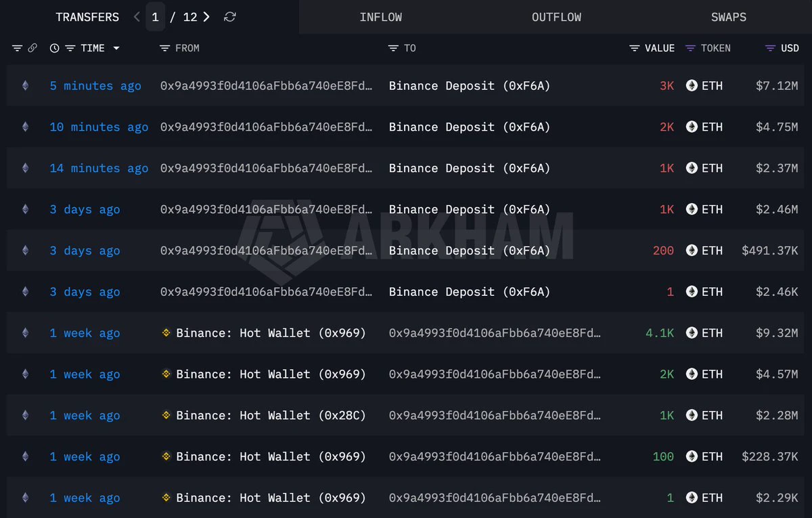
Task: Open 1 week ago transaction worth $228.37K
Action: [85, 456]
